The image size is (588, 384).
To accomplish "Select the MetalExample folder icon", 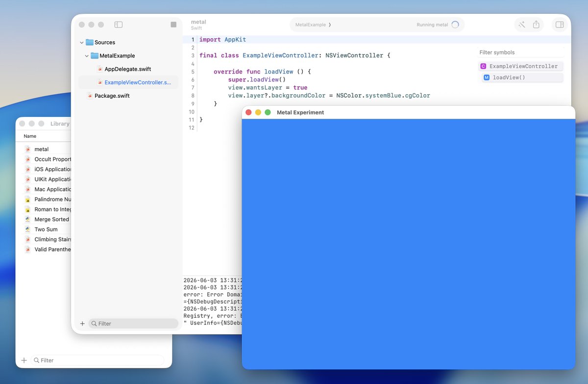I will 95,56.
